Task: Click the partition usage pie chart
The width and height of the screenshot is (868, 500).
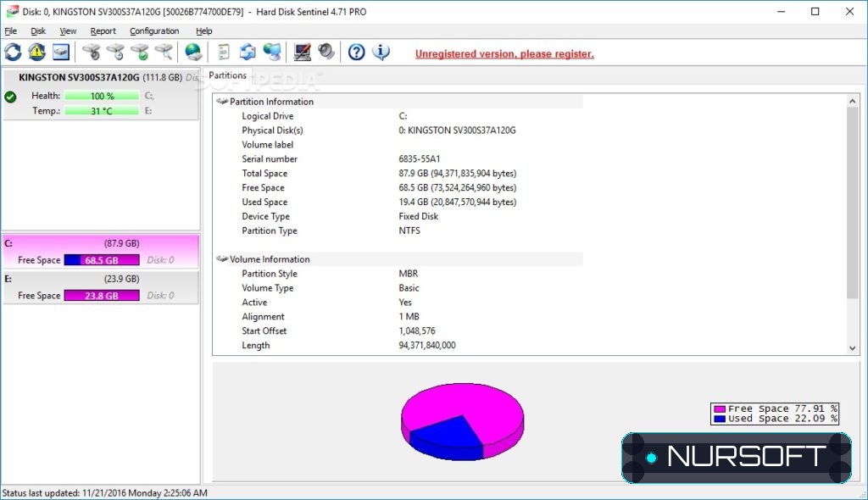Action: click(462, 421)
